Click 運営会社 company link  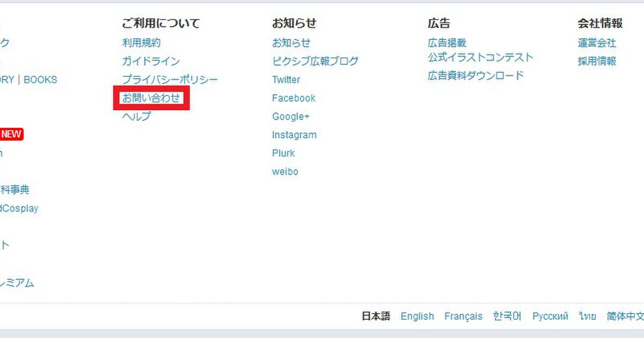[597, 43]
